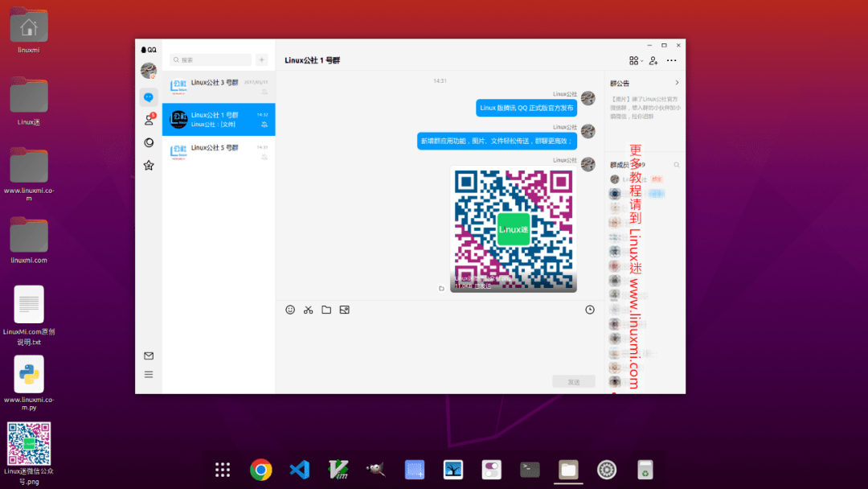Open the QQ Space ring icon in sidebar
Screen dimensions: 868x489
pos(149,143)
